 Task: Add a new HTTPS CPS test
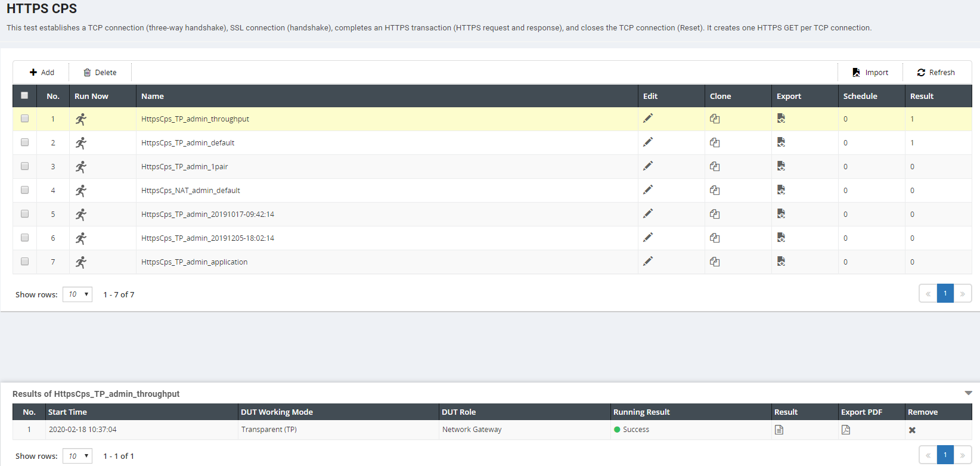coord(42,72)
